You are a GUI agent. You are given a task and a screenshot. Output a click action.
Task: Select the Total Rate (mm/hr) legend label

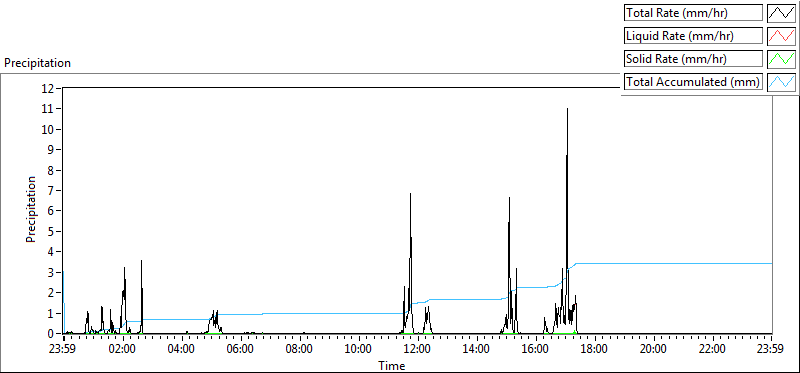click(693, 13)
